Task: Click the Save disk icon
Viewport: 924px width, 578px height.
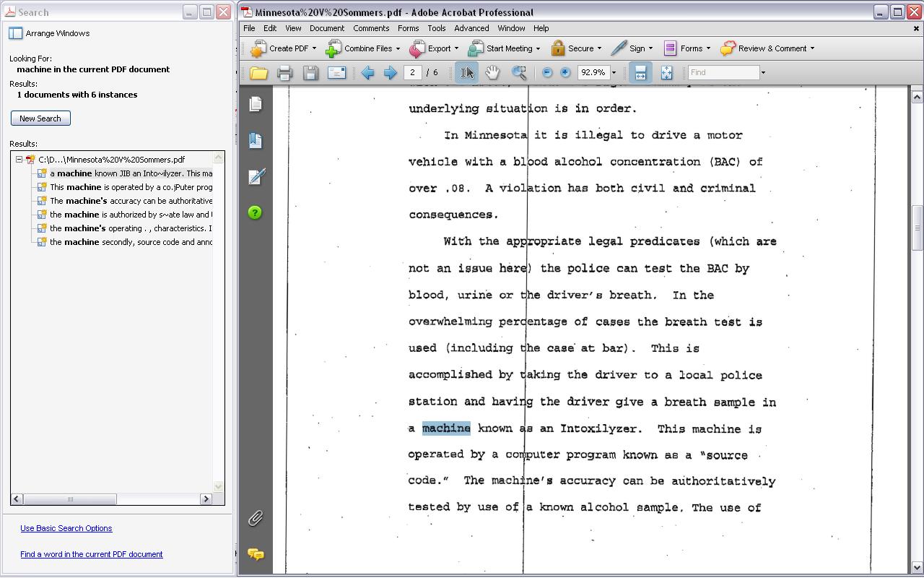Action: (x=310, y=72)
